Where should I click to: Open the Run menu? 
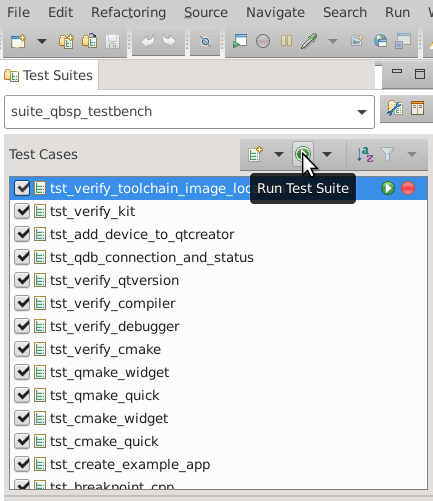point(397,12)
